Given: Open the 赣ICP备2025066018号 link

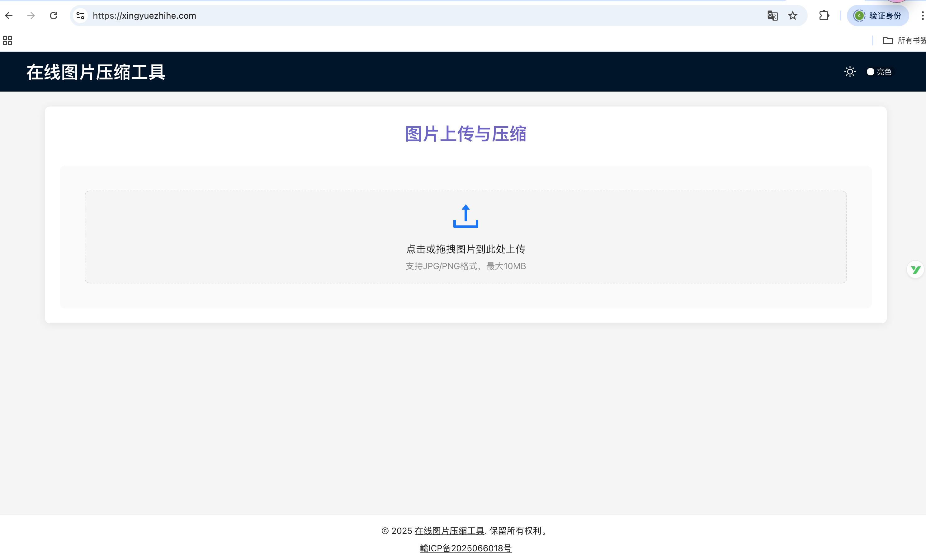Looking at the screenshot, I should [465, 548].
